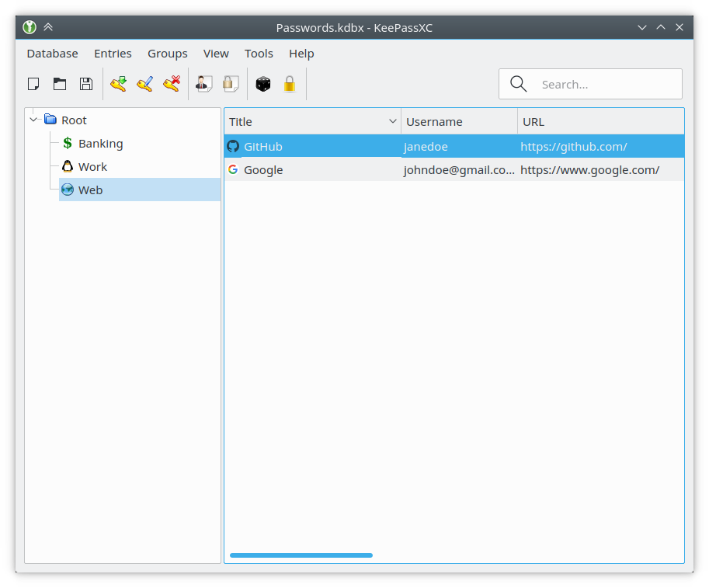Copy username with the person icon
This screenshot has height=588, width=709.
click(204, 84)
